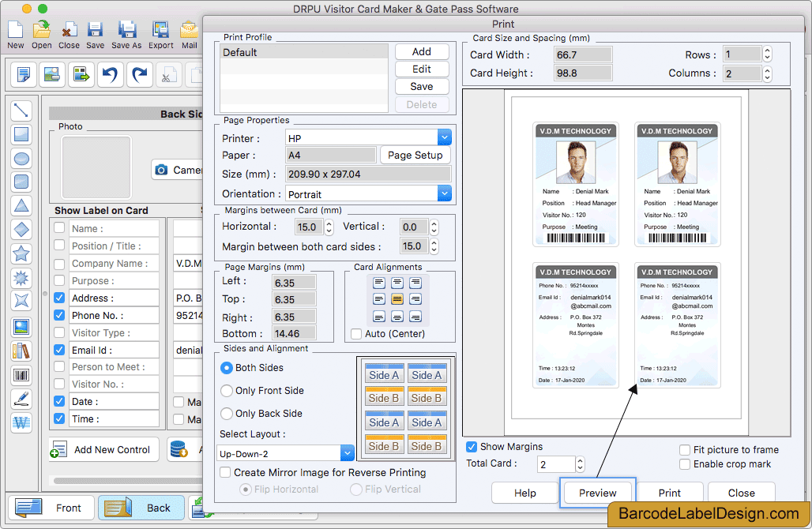Click the Bottom page margin field
The width and height of the screenshot is (812, 529).
(x=294, y=333)
